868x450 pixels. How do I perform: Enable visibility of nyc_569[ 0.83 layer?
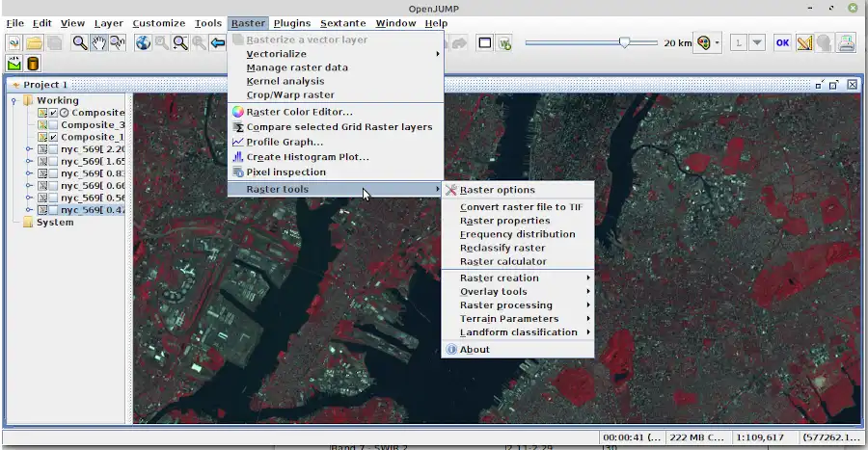click(53, 173)
